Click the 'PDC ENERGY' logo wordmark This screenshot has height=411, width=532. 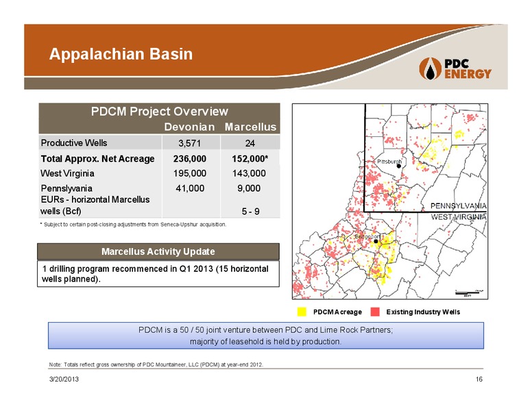468,68
